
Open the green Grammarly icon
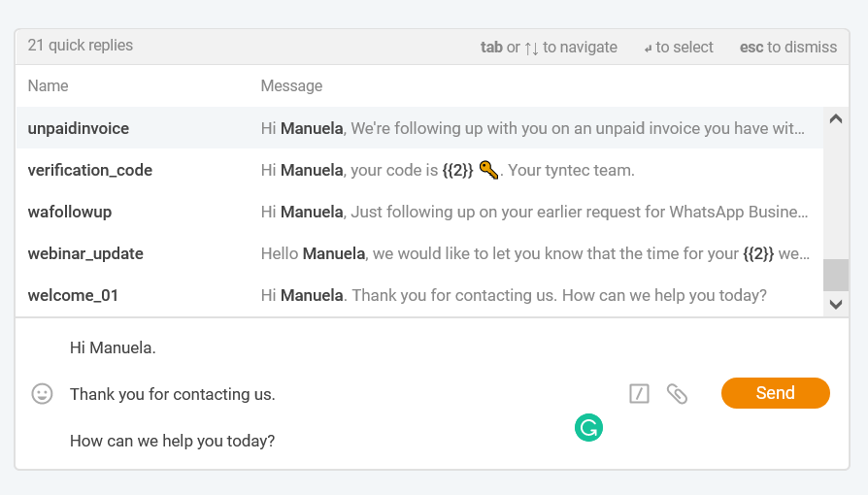pyautogui.click(x=588, y=427)
